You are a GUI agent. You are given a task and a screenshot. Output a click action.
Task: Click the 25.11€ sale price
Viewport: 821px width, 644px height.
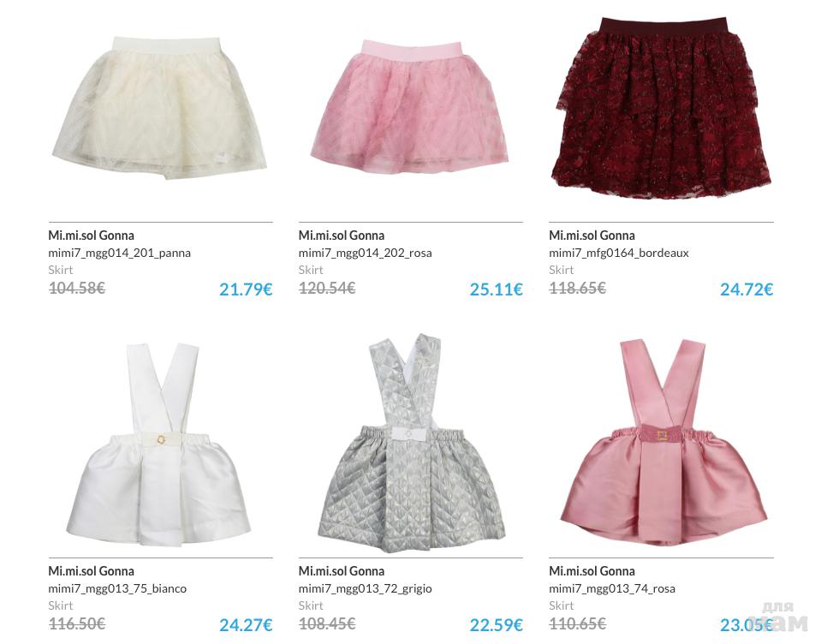(496, 289)
